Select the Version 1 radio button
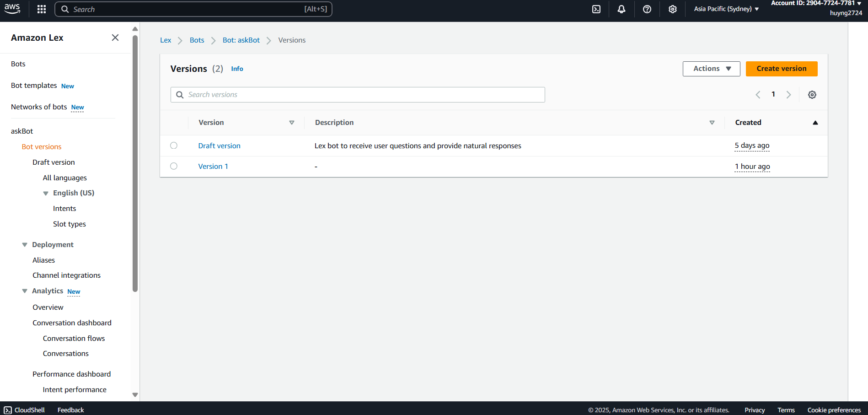Viewport: 868px width, 415px height. coord(174,166)
